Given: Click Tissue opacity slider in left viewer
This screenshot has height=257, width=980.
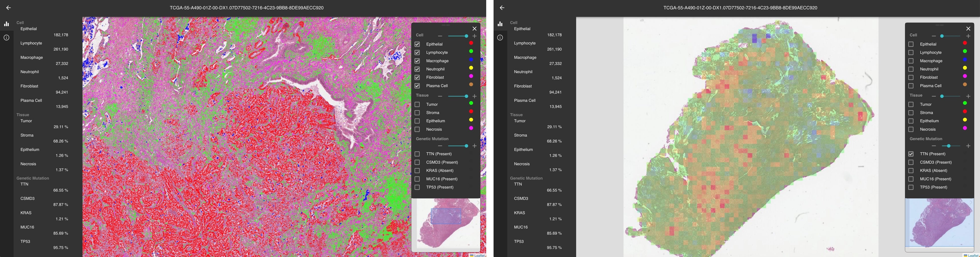Looking at the screenshot, I should click(x=458, y=96).
